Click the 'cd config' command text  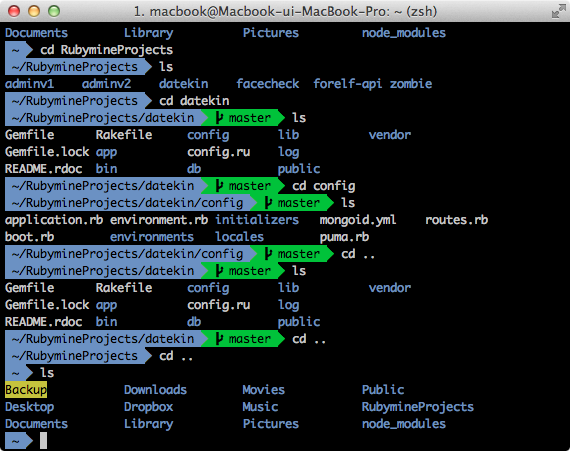click(324, 186)
